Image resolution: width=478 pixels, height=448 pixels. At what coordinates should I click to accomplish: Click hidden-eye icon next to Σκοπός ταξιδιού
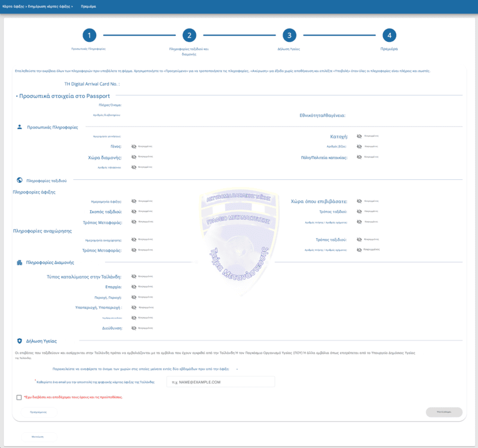(x=133, y=211)
